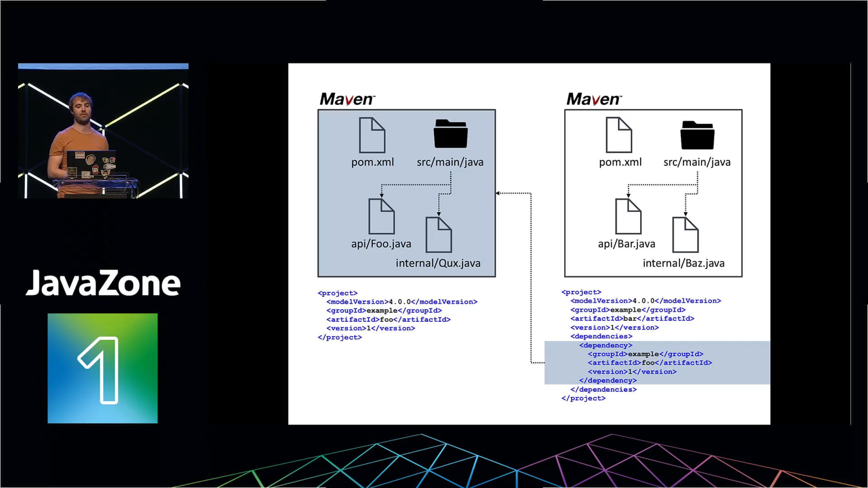Click the pom.xml file icon in left Maven box
The image size is (868, 488).
coord(372,135)
